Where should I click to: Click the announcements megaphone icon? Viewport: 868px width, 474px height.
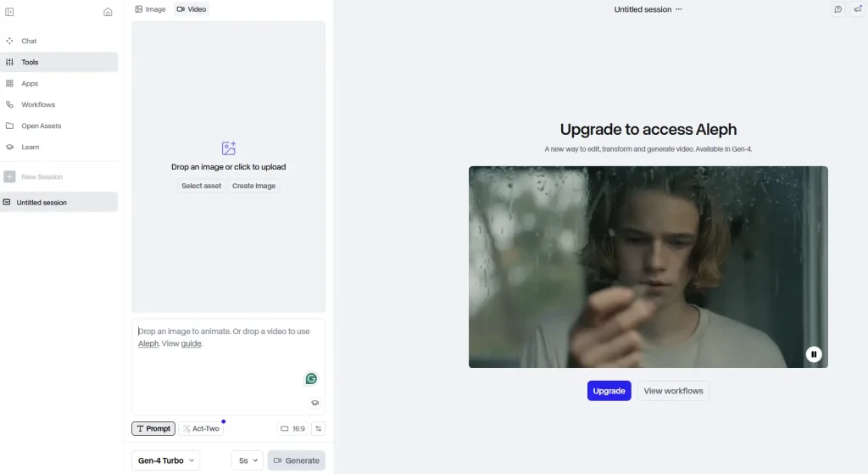(857, 9)
